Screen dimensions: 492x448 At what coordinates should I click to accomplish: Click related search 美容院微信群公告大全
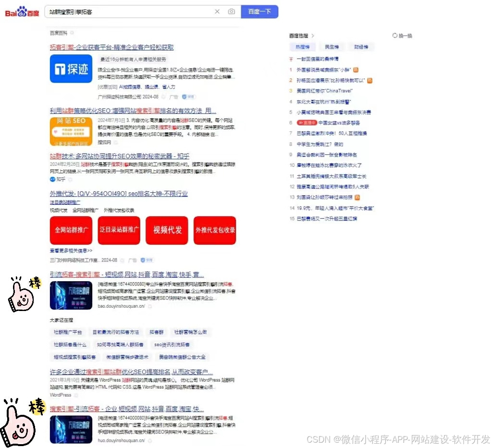coord(182,357)
